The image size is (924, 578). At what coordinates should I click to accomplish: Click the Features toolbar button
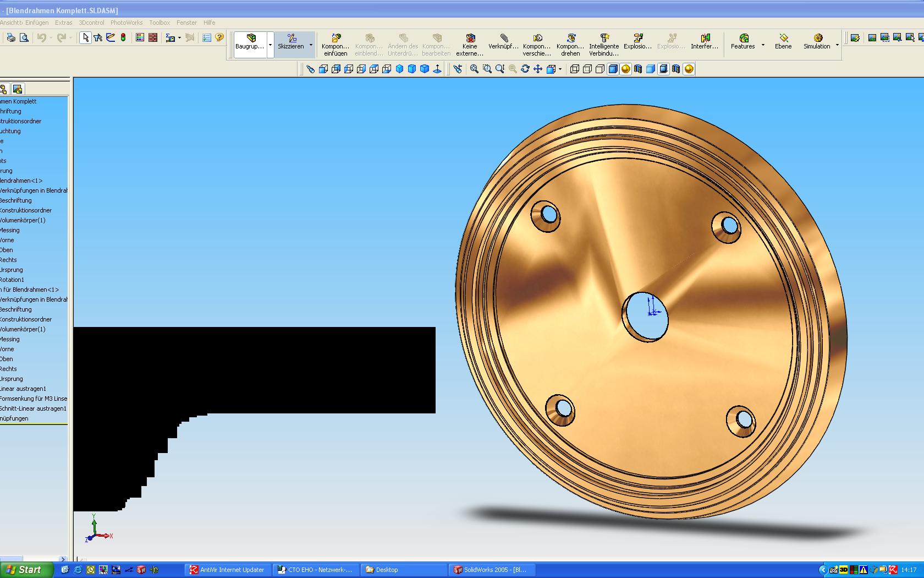point(743,41)
